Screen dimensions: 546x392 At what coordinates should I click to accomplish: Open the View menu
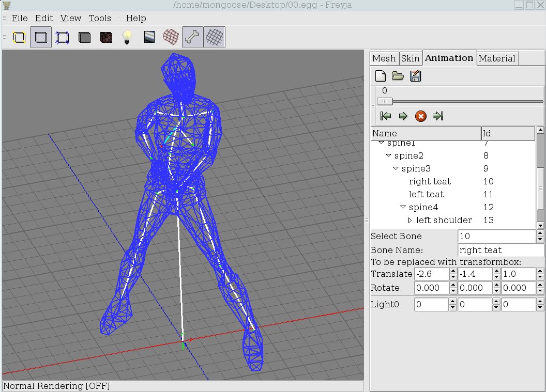click(71, 18)
